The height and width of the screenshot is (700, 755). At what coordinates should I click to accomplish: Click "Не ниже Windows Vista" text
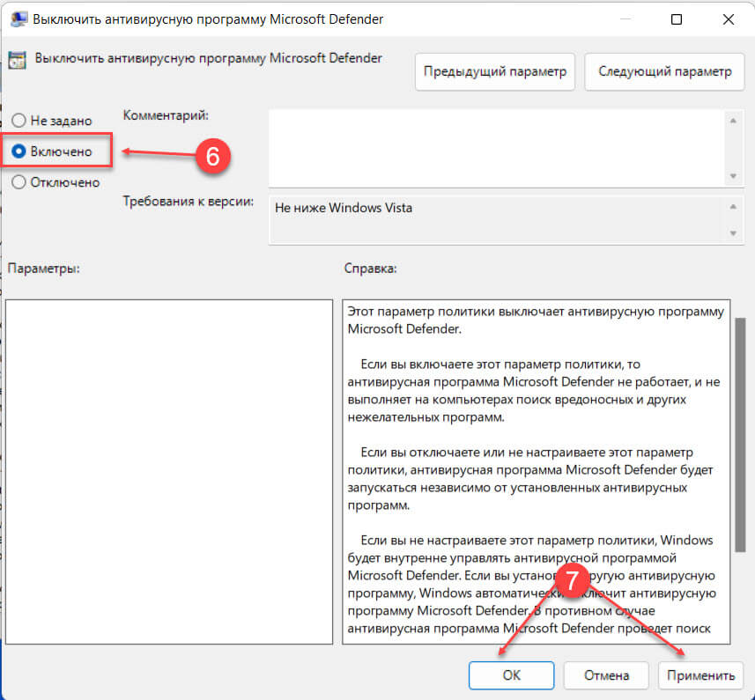click(x=344, y=208)
